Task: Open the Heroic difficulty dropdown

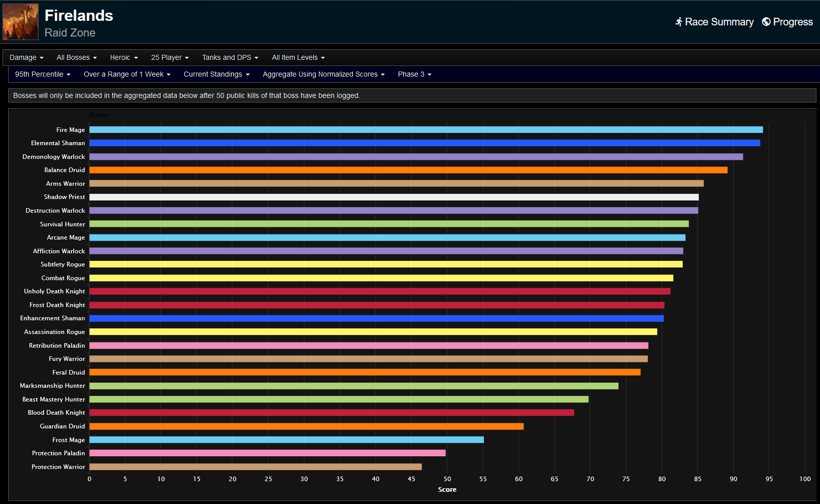Action: (x=123, y=57)
